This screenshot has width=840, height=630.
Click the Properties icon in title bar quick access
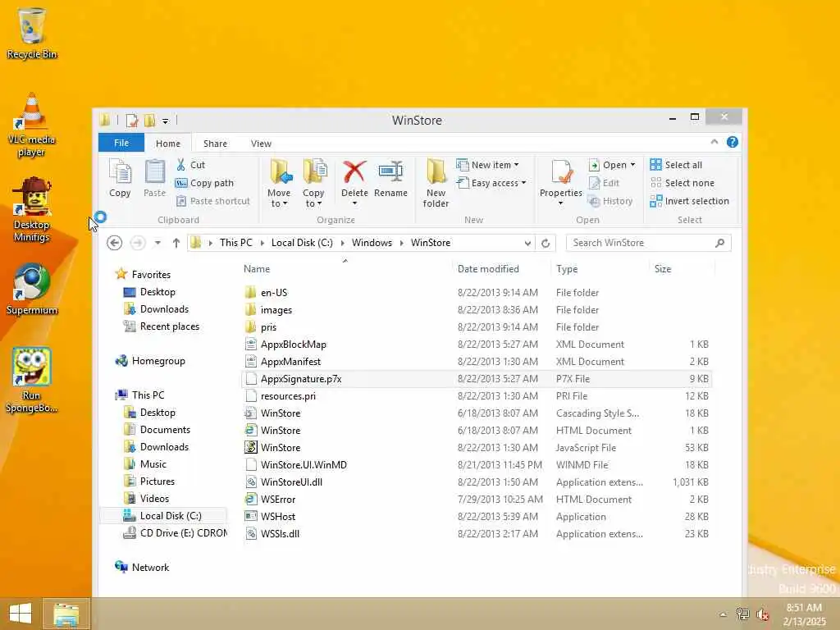click(132, 121)
